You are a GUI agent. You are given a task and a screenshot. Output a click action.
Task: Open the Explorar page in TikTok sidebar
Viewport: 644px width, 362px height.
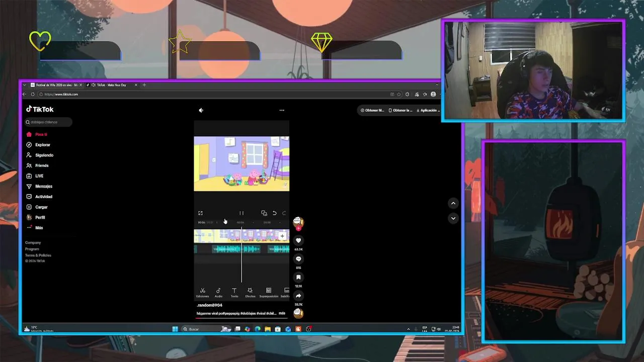(38, 145)
